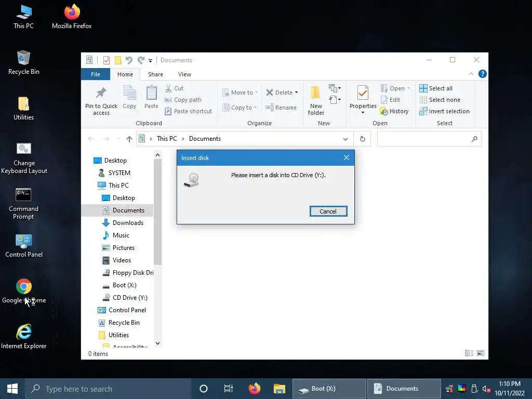Select SYSTEM in navigation pane

point(119,173)
